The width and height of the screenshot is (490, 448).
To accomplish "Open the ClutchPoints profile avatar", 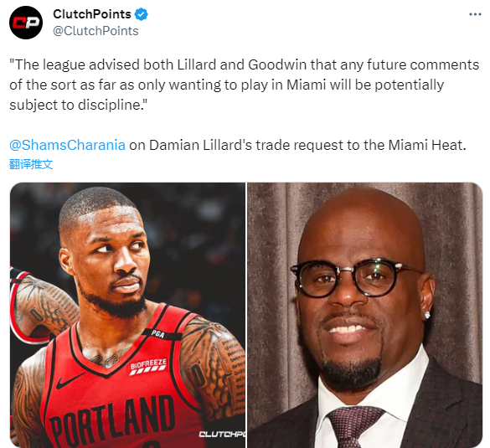I will coord(26,23).
